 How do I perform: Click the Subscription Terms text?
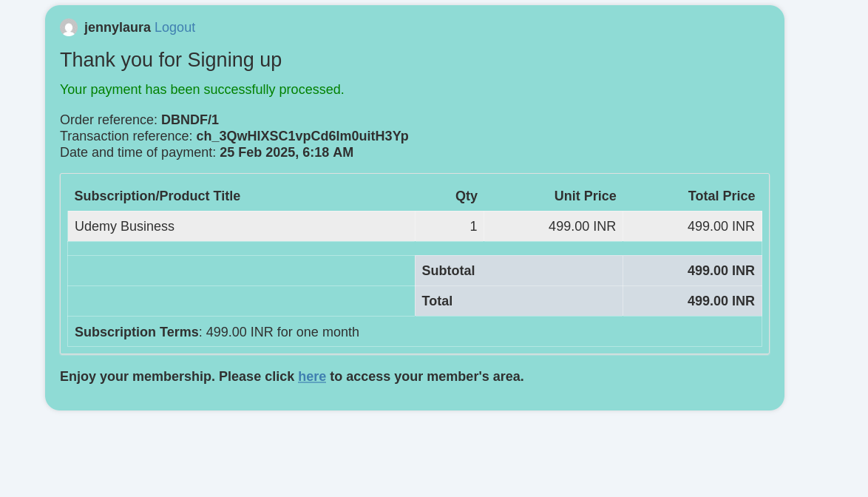coord(217,332)
